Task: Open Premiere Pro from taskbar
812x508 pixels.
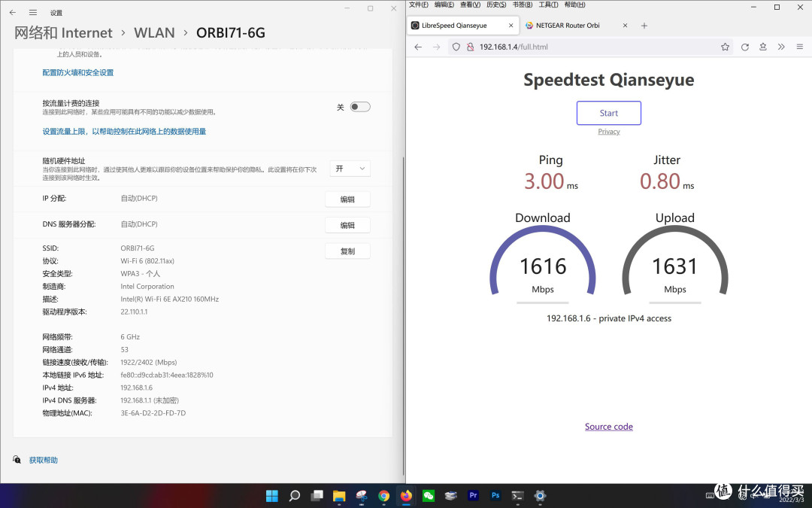Action: click(473, 495)
